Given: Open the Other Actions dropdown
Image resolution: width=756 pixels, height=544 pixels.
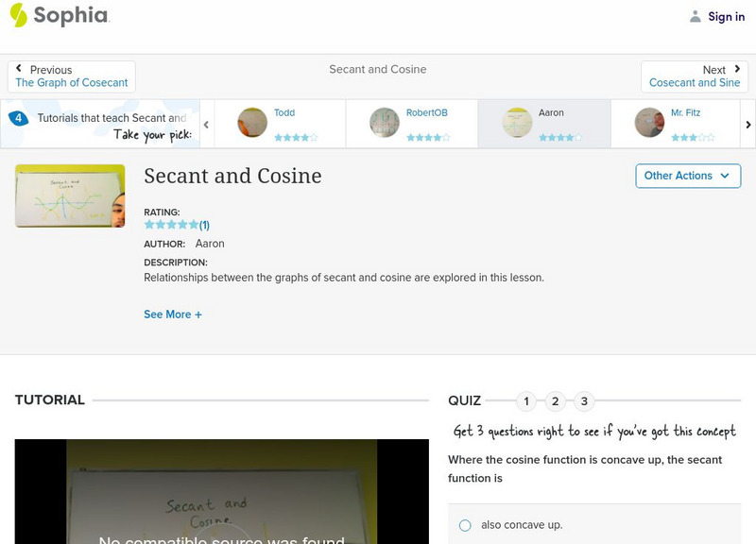Looking at the screenshot, I should (x=687, y=176).
